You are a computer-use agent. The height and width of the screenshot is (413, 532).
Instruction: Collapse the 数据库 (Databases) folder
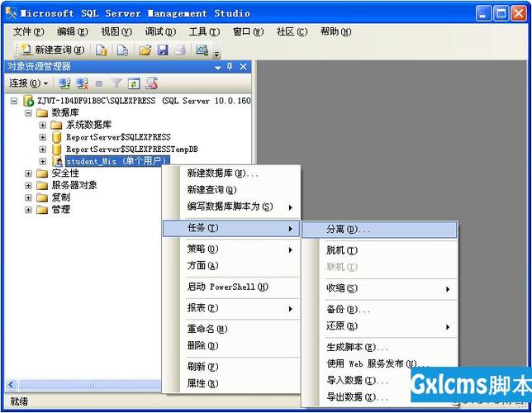coord(28,113)
